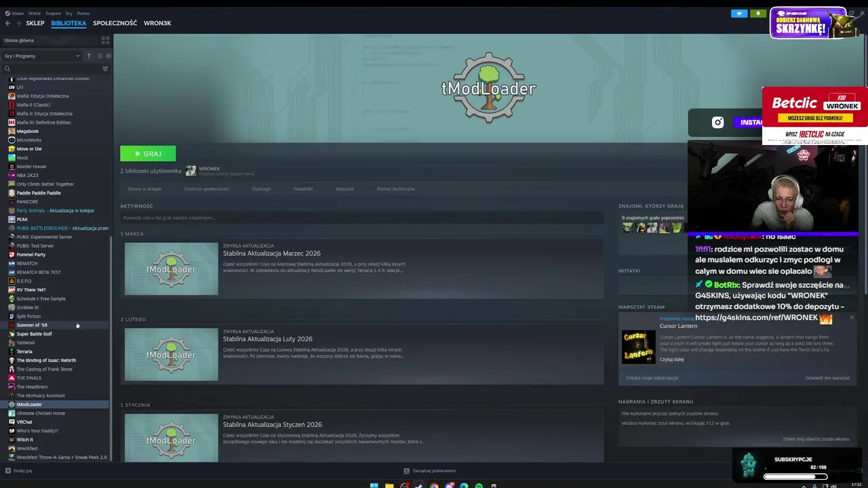Click the Mafia II (Classic) icon

[12, 104]
